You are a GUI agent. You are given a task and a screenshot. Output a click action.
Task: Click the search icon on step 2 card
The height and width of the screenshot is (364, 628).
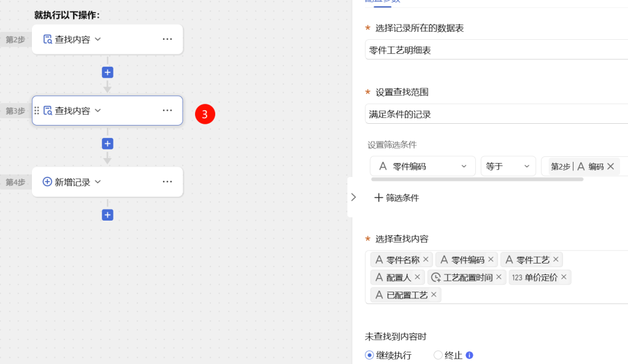coord(48,39)
